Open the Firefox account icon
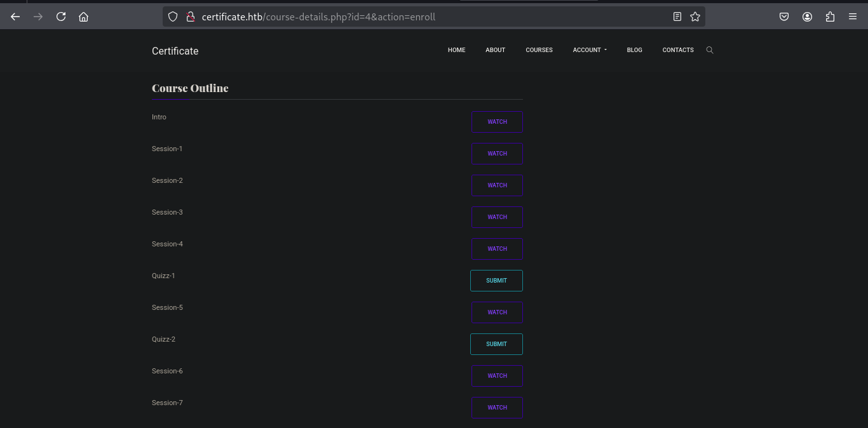Image resolution: width=868 pixels, height=428 pixels. [807, 17]
